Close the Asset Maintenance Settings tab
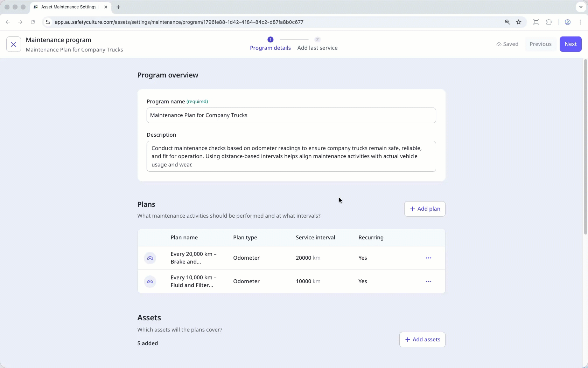The height and width of the screenshot is (368, 588). coord(106,7)
